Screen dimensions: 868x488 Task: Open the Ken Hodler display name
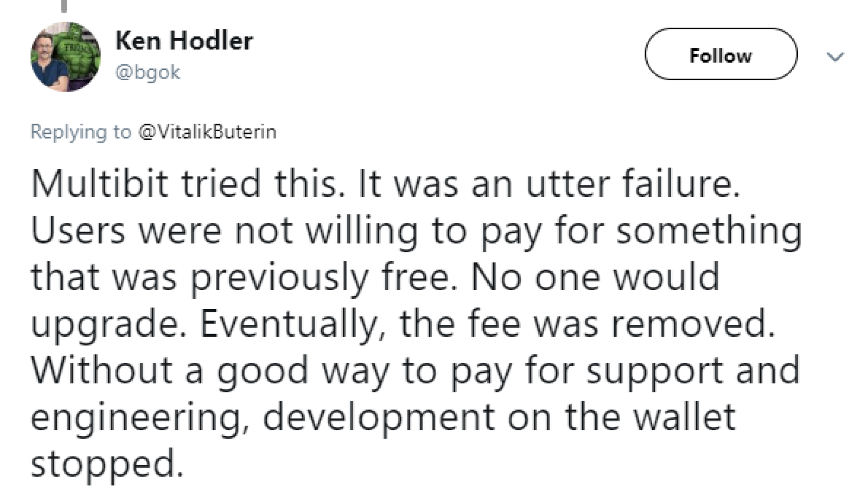tap(184, 41)
